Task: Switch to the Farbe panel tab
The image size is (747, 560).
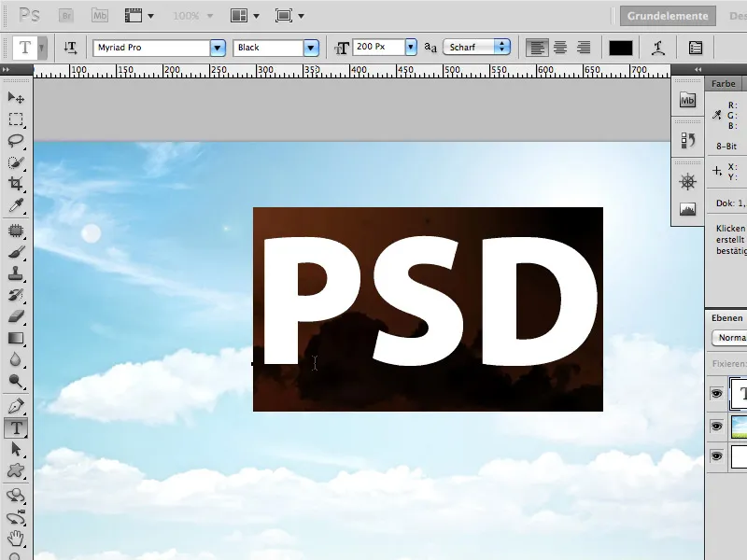Action: tap(723, 84)
